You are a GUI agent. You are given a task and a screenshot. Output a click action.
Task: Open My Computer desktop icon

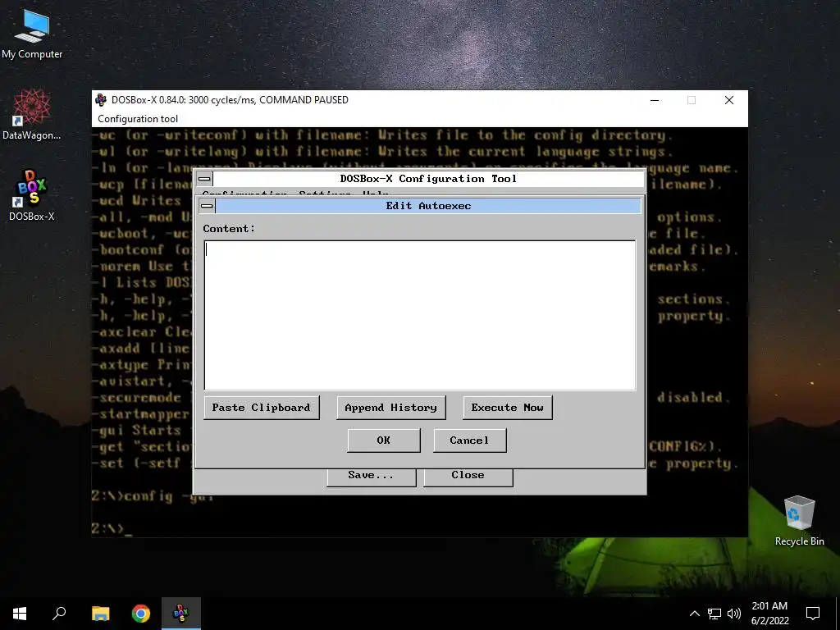tap(32, 33)
